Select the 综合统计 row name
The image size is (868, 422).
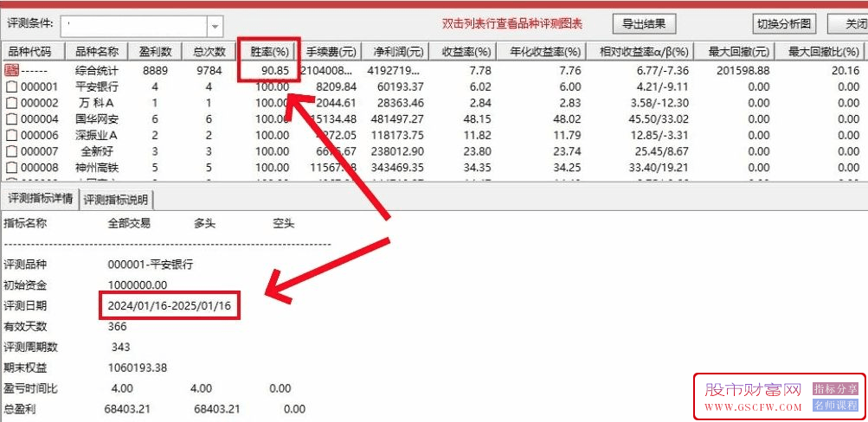point(97,71)
